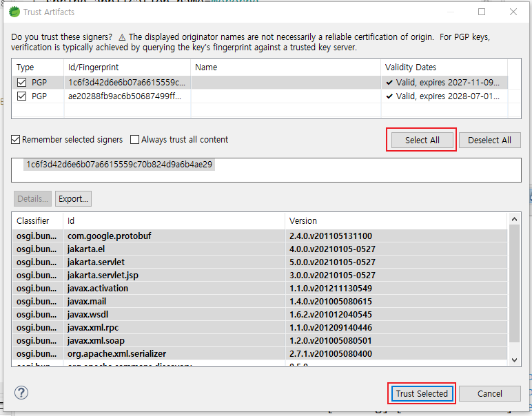Select the full fingerprint text 1c6f3d42d6e6b07a6615559c70b824d9a6b4ae29
532x416 pixels.
tap(119, 165)
